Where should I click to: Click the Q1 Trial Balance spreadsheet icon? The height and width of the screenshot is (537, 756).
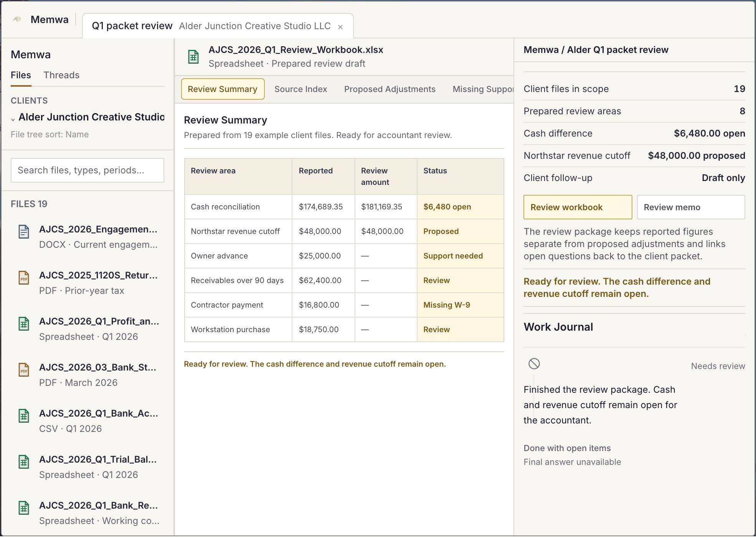(24, 462)
